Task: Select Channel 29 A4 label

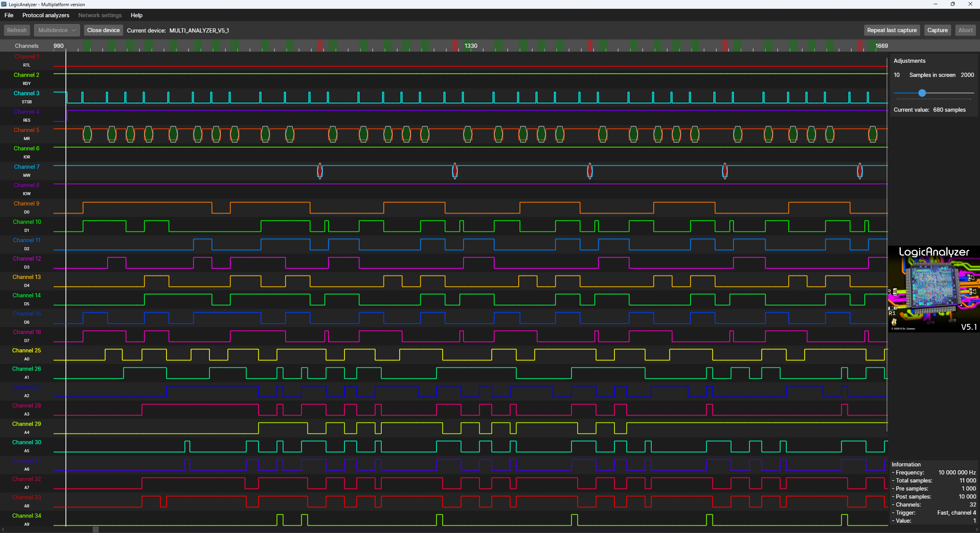Action: tap(27, 428)
